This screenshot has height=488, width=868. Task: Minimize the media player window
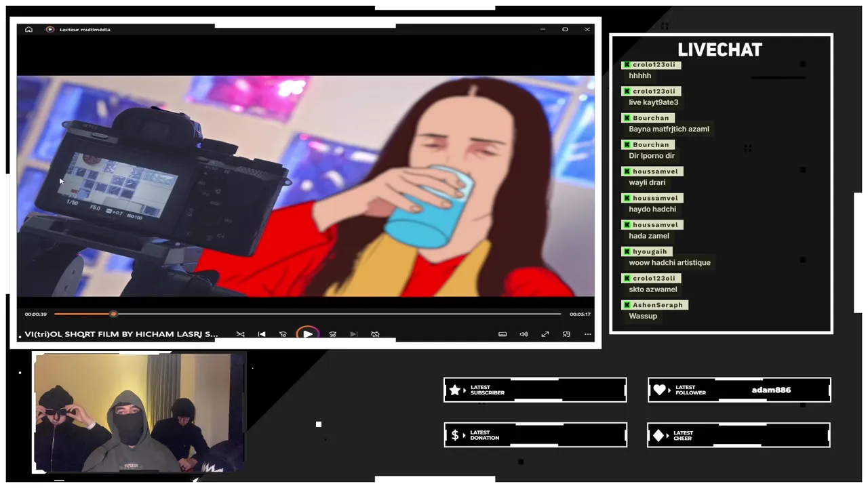click(x=543, y=29)
